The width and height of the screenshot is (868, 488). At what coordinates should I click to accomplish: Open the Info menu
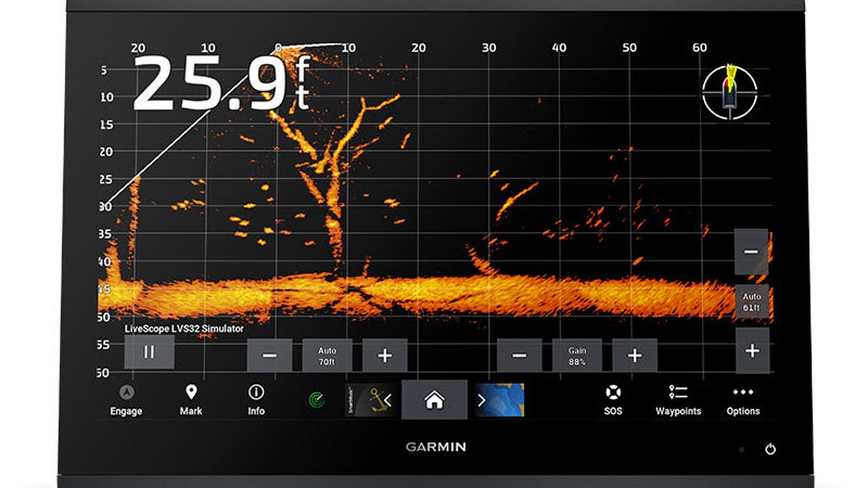(256, 401)
